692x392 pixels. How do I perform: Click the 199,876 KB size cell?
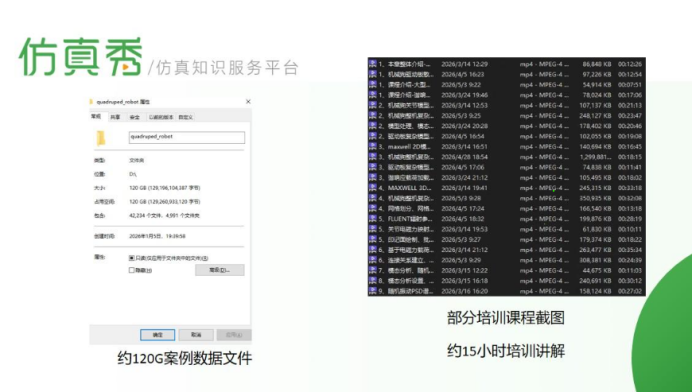(x=595, y=219)
